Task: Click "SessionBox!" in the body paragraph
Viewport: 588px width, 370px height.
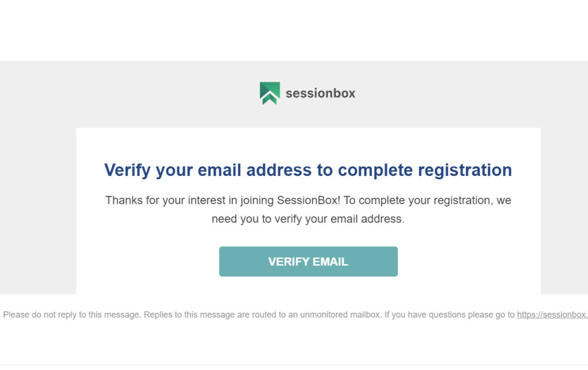Action: click(x=309, y=201)
